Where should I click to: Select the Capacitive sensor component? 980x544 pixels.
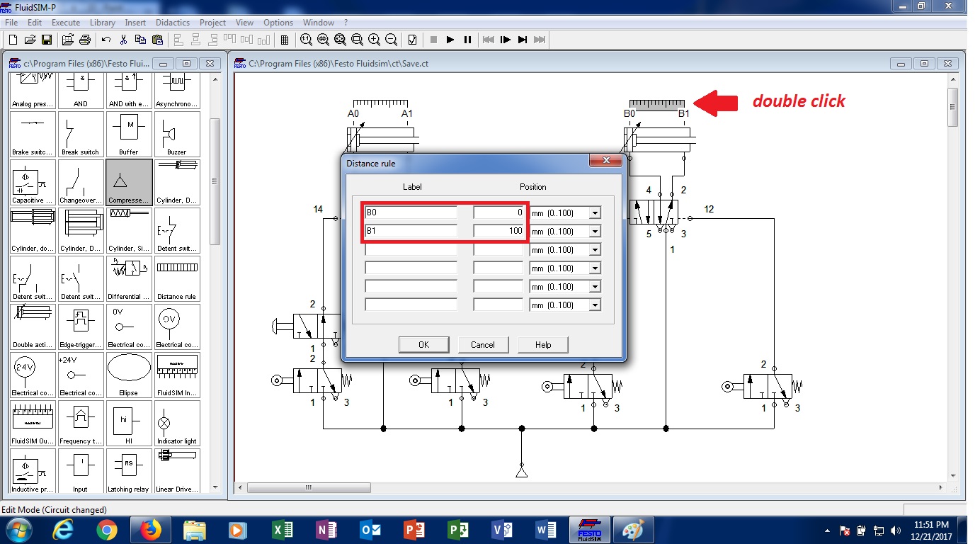click(x=33, y=182)
